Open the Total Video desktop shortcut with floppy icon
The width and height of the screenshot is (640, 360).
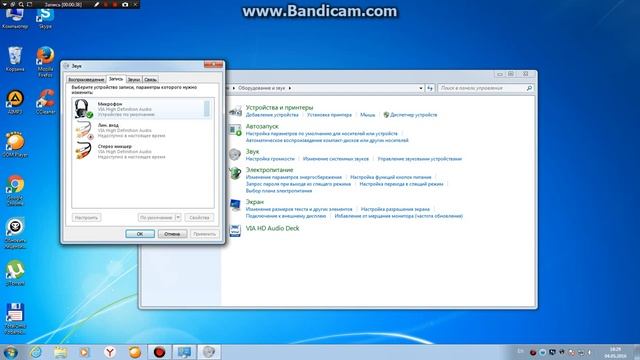point(15,318)
